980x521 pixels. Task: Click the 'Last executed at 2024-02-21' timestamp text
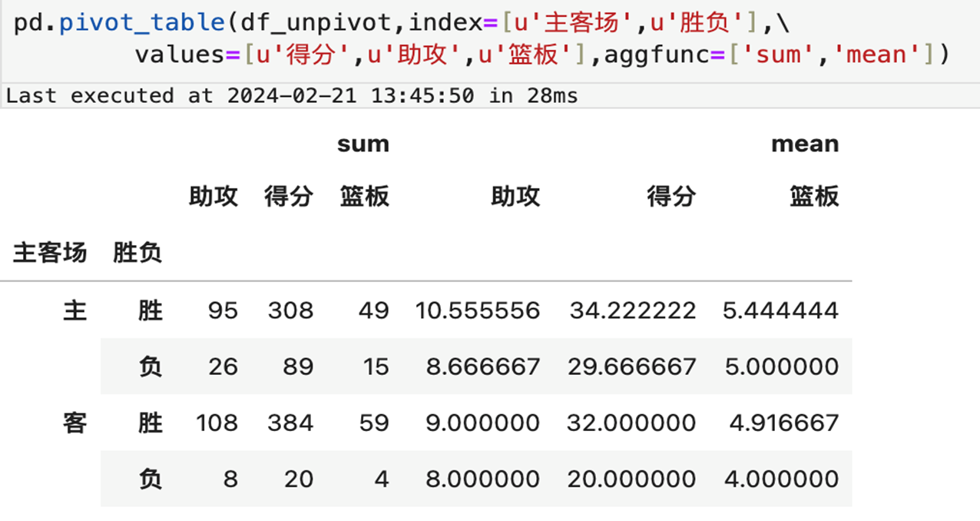[292, 96]
